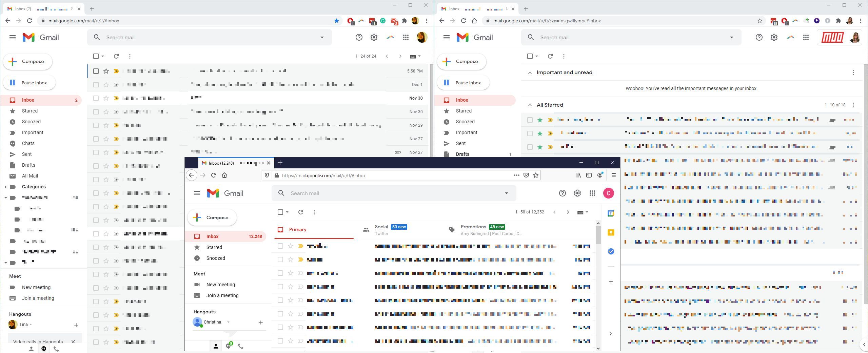Refresh the middle window's inbox
The width and height of the screenshot is (868, 353).
coord(300,212)
